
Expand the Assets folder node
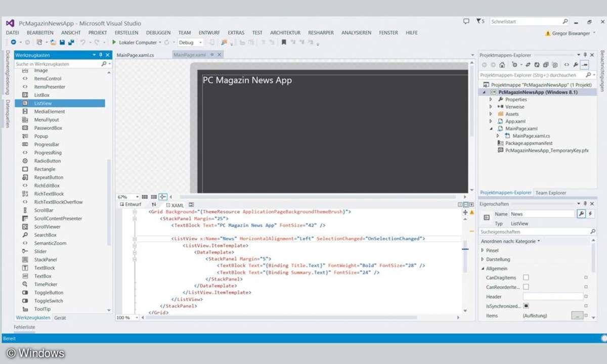490,114
